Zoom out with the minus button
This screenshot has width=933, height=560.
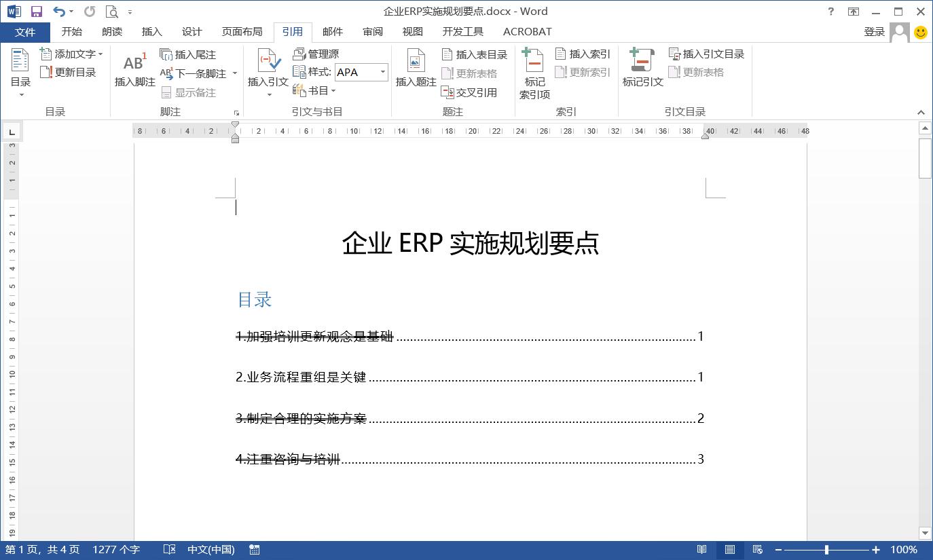coord(778,550)
